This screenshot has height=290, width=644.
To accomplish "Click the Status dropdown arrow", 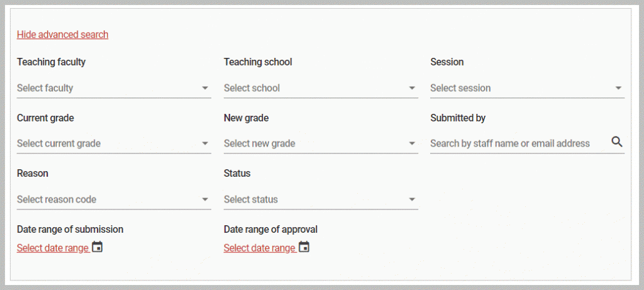I will tap(412, 199).
